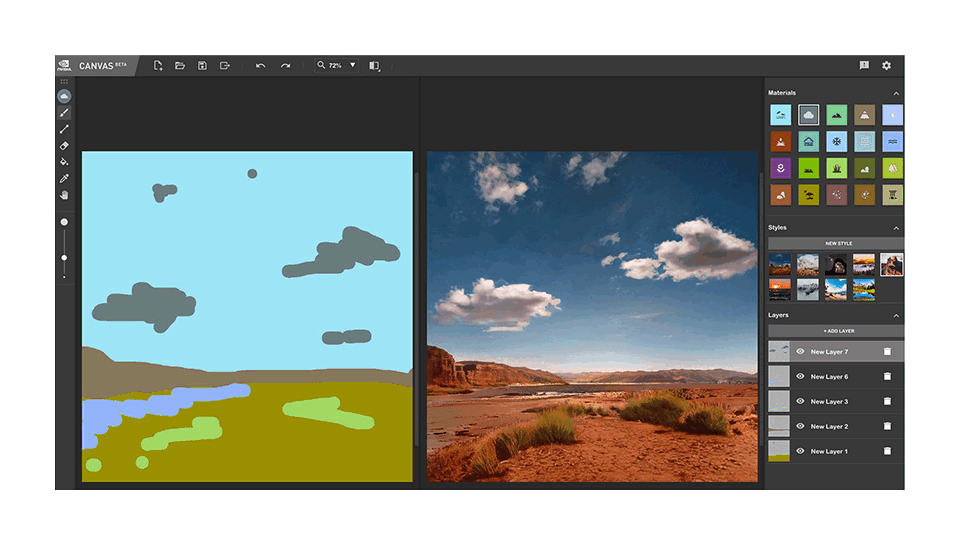979x537 pixels.
Task: Select the New Layer 1 row
Action: point(836,451)
